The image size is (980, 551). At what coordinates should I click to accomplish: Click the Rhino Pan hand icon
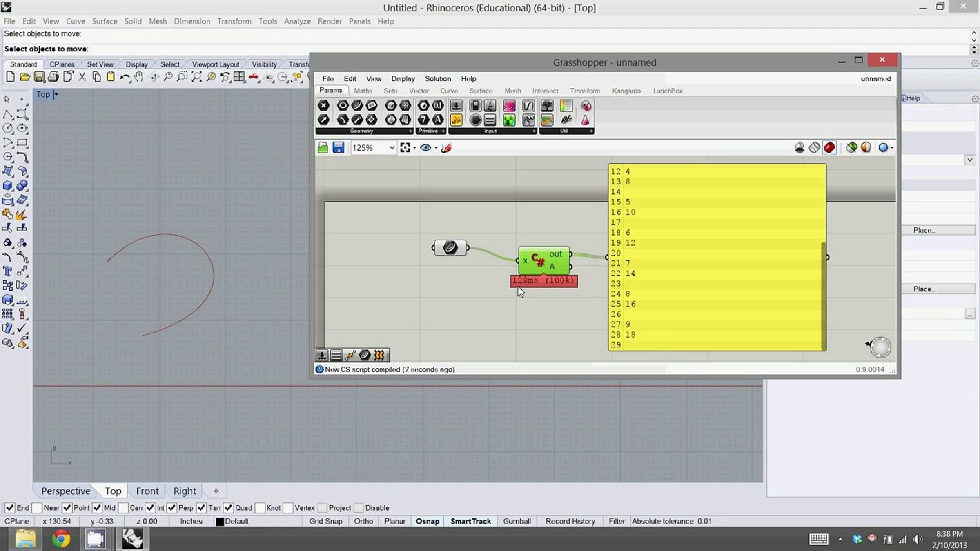pyautogui.click(x=139, y=77)
